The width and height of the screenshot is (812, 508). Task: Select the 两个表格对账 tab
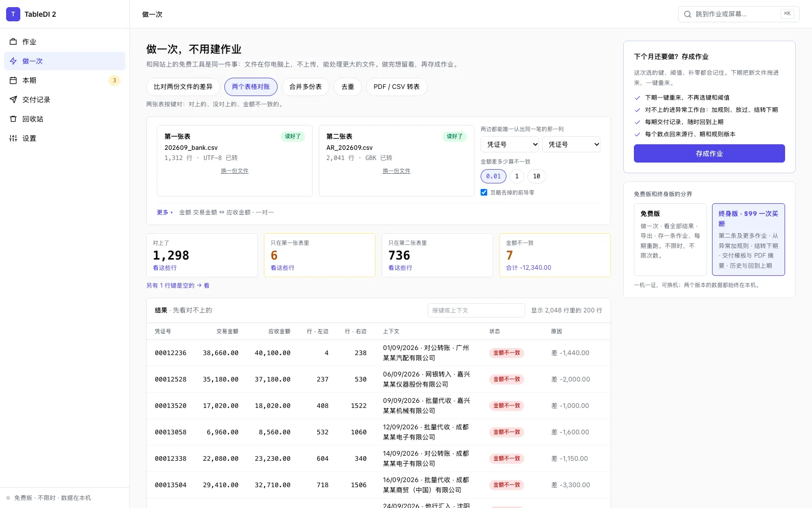[x=251, y=87]
